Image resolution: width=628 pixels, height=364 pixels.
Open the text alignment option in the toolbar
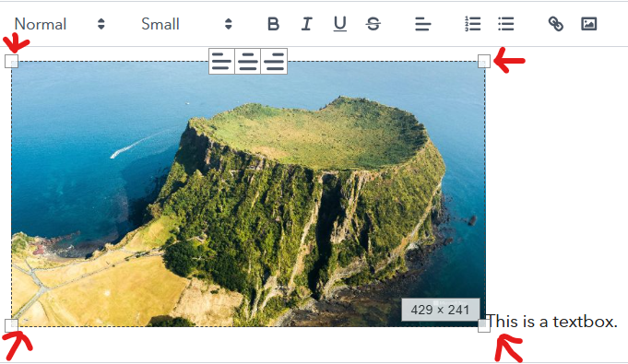[422, 24]
